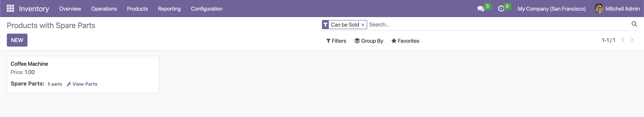
Task: Click the NEW button
Action: [17, 40]
